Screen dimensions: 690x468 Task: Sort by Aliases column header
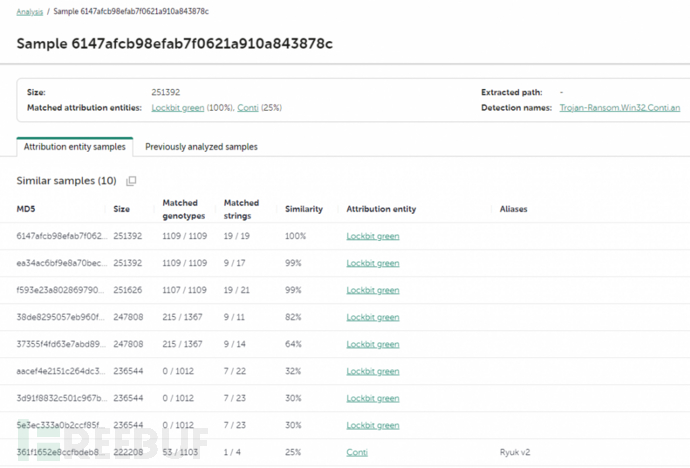[513, 209]
